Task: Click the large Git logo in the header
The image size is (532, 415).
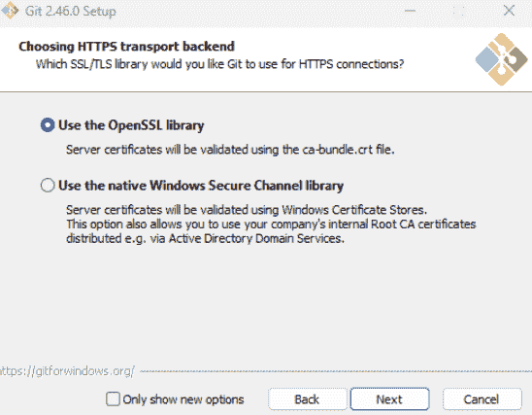Action: click(x=502, y=59)
